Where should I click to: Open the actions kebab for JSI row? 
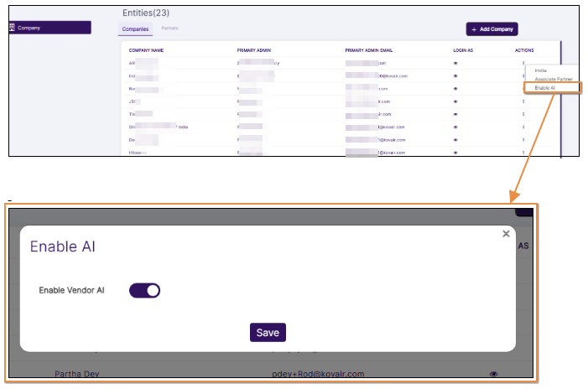[523, 101]
